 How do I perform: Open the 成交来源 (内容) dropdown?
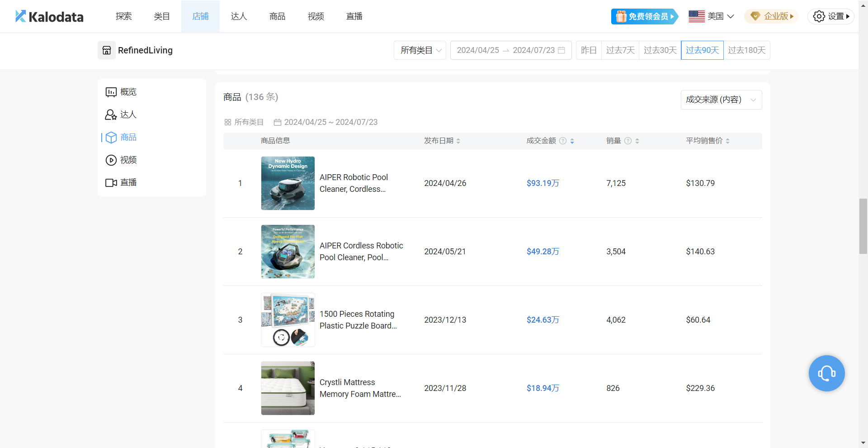click(721, 100)
